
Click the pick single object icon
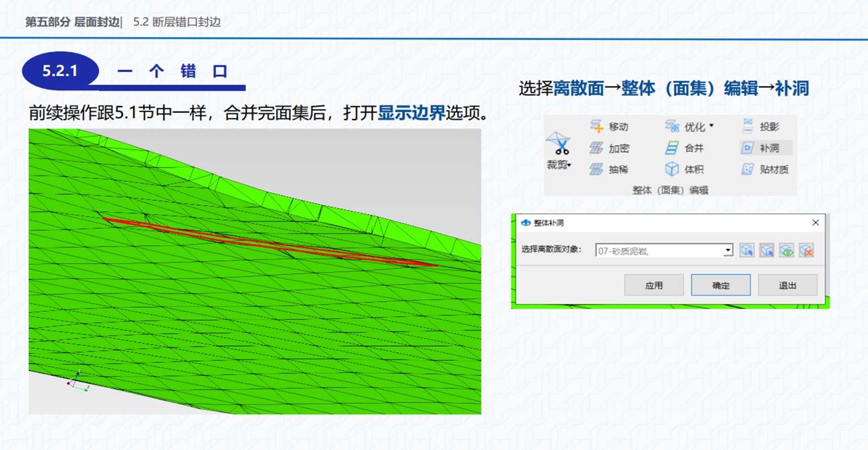[x=747, y=250]
